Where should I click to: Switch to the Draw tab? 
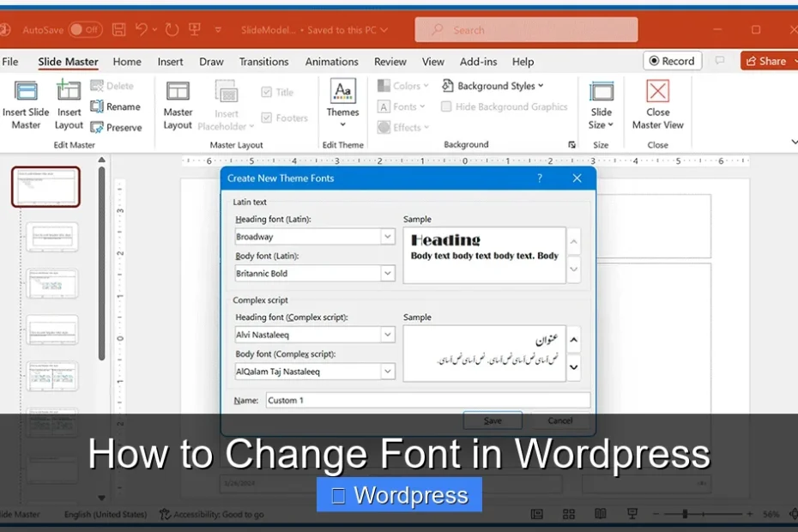pyautogui.click(x=211, y=62)
